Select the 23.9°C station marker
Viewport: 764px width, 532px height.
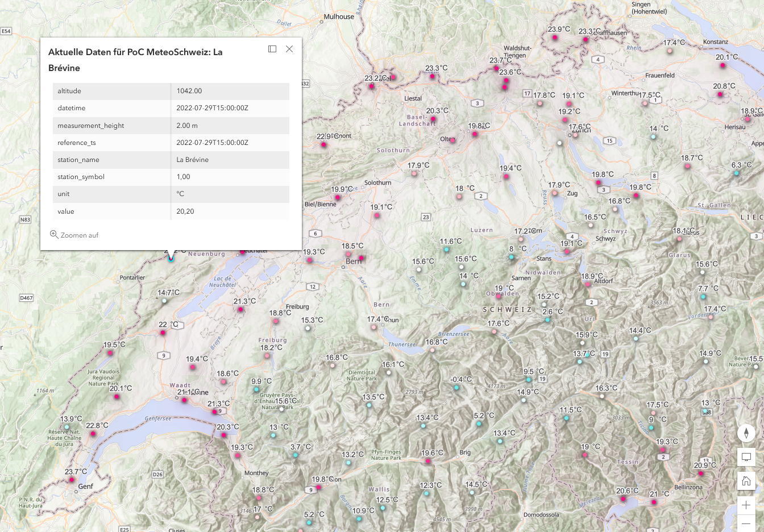pyautogui.click(x=555, y=38)
